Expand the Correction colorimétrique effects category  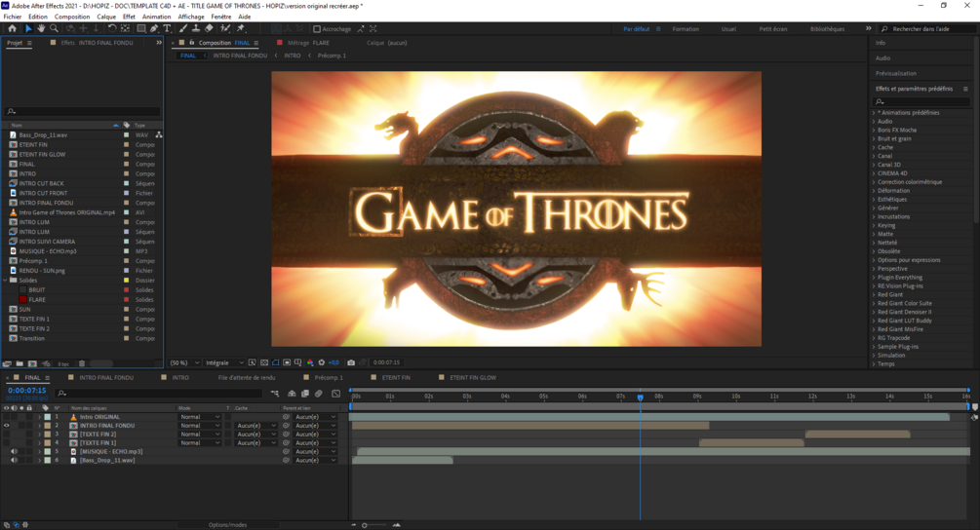874,182
